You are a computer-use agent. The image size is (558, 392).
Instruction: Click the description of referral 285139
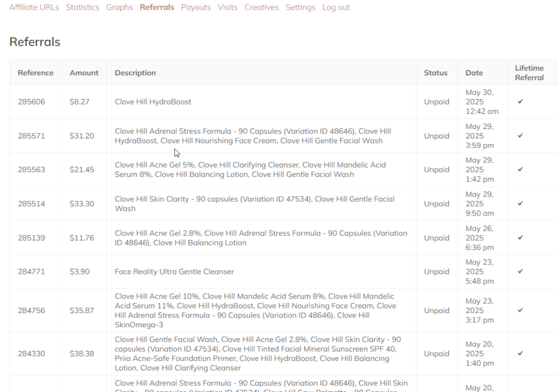coord(261,238)
